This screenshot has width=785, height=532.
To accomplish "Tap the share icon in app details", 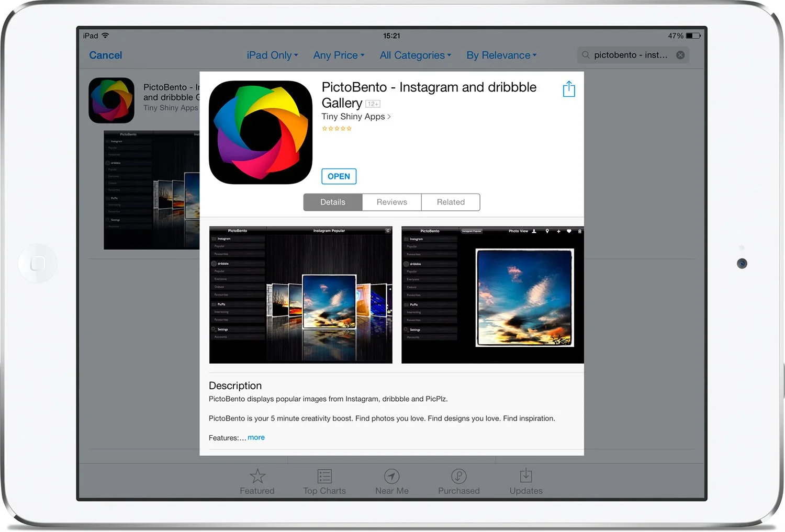I will 569,89.
